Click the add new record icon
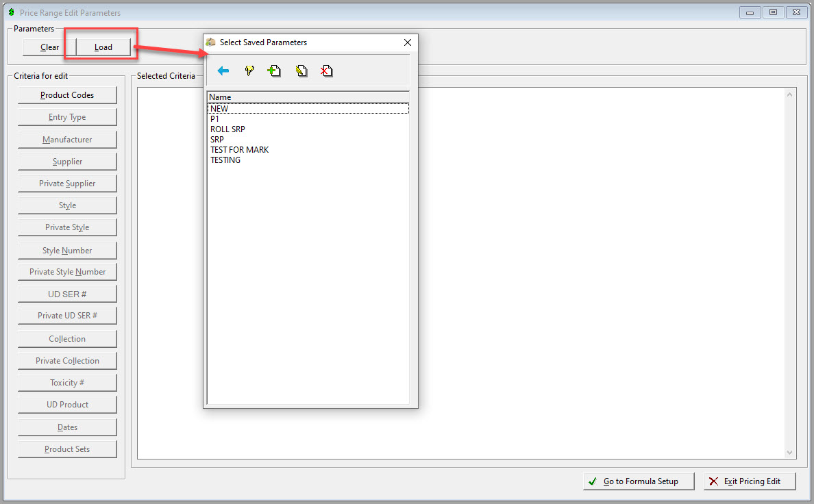The width and height of the screenshot is (814, 504). (x=274, y=71)
